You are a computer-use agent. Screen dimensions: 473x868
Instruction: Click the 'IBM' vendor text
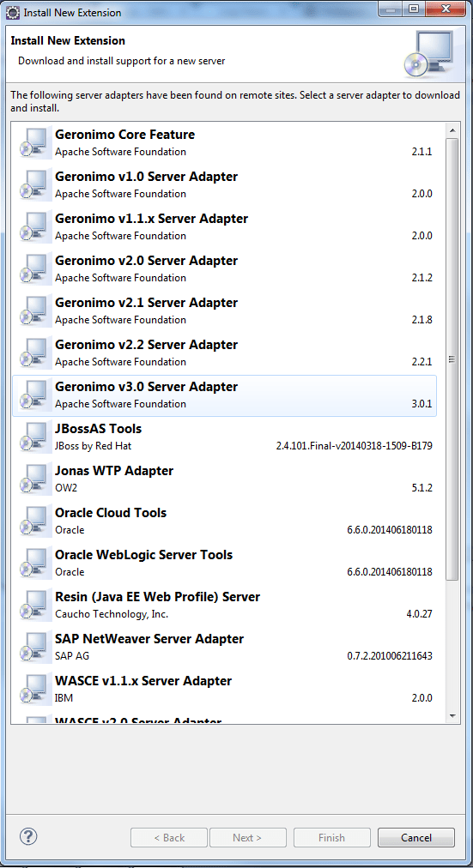pyautogui.click(x=64, y=699)
